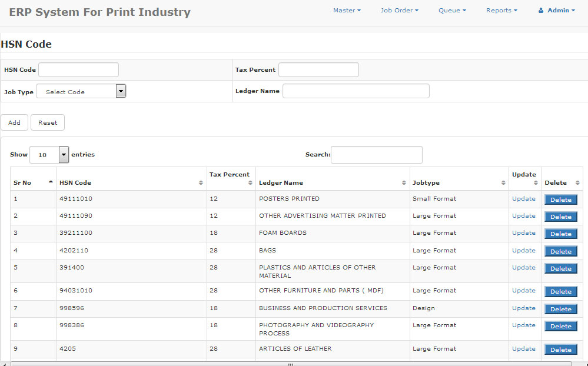Click the Add button
588x366 pixels.
(14, 122)
